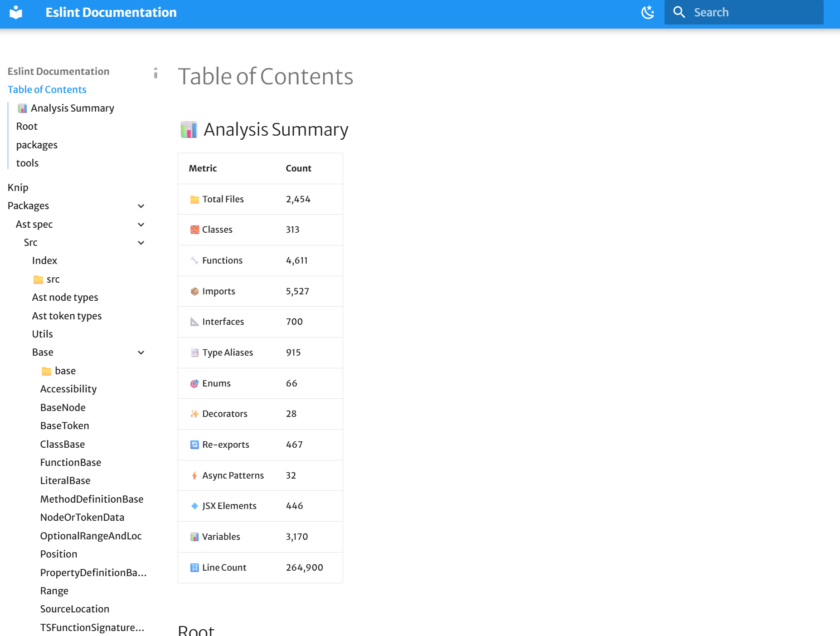This screenshot has height=636, width=840.
Task: Open the ClassBase page
Action: point(62,445)
